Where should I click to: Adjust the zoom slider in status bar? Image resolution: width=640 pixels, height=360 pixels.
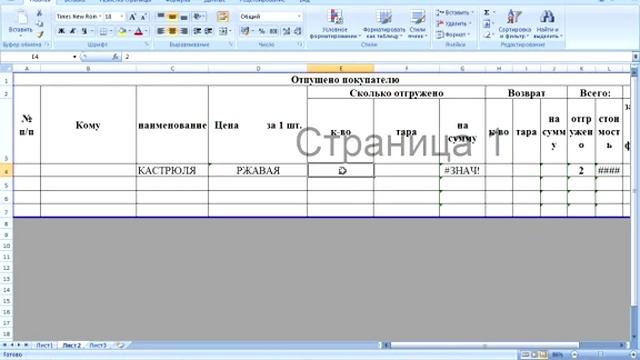coord(600,355)
